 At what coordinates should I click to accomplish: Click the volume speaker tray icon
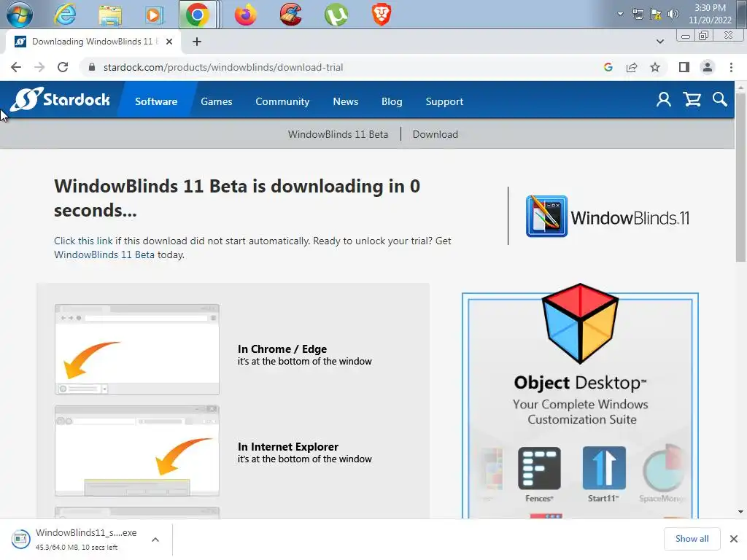673,14
